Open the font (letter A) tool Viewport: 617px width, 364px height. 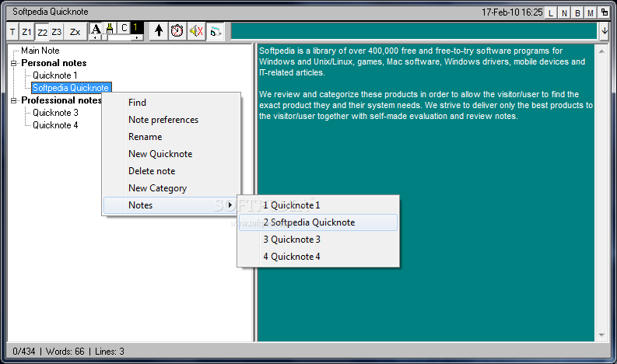pos(96,29)
